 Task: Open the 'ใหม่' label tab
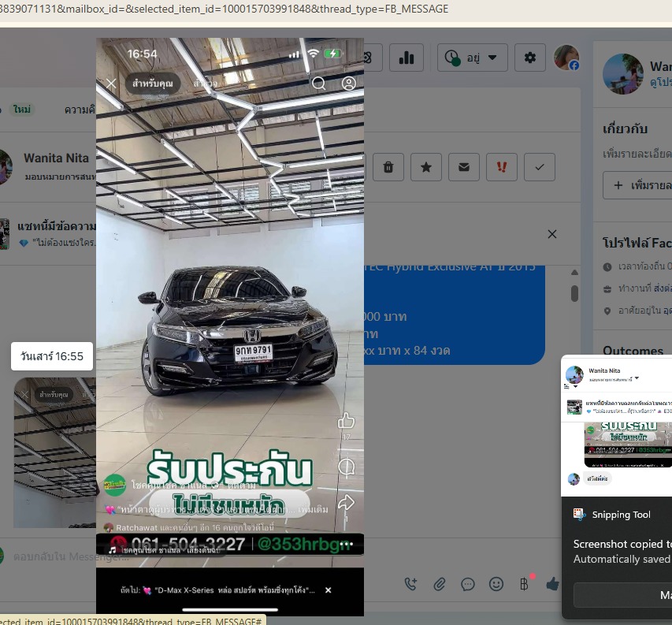pyautogui.click(x=22, y=110)
